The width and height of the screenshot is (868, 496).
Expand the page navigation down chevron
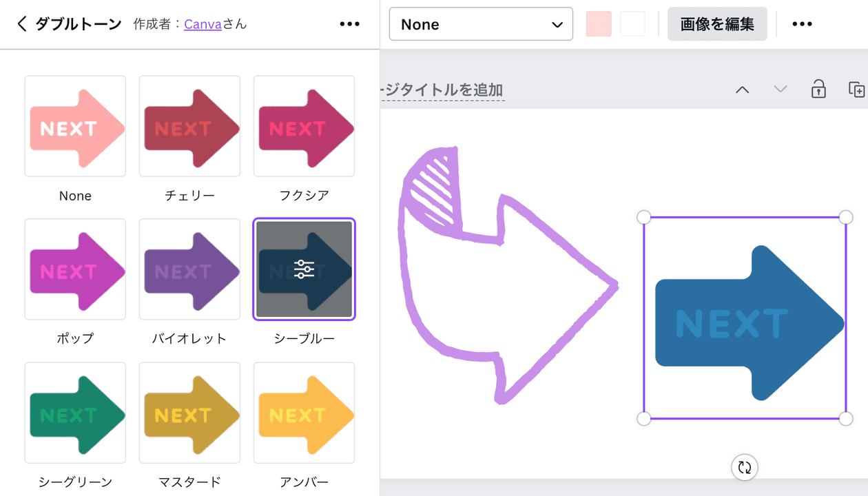pyautogui.click(x=780, y=89)
